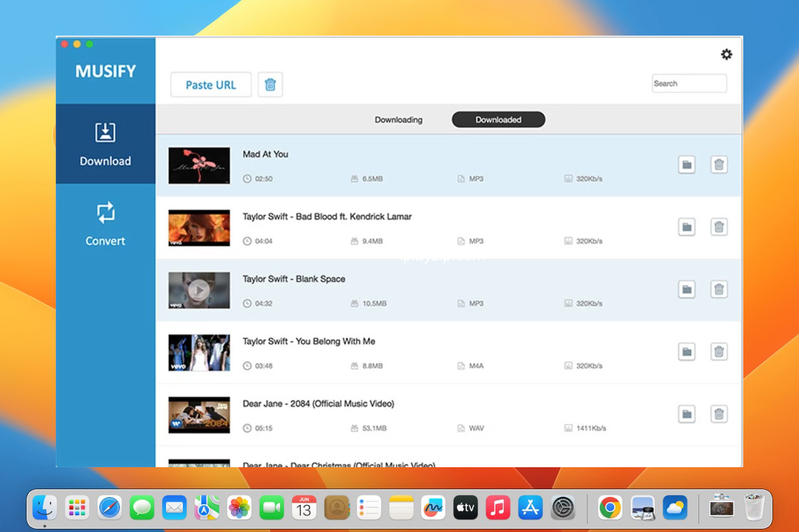Select "Taylor Swift - Bad Blood ft. Kendrick Lamar" title

point(327,216)
